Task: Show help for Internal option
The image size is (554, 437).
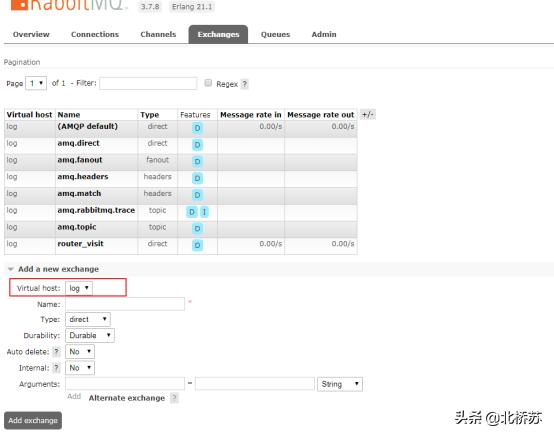Action: (56, 368)
